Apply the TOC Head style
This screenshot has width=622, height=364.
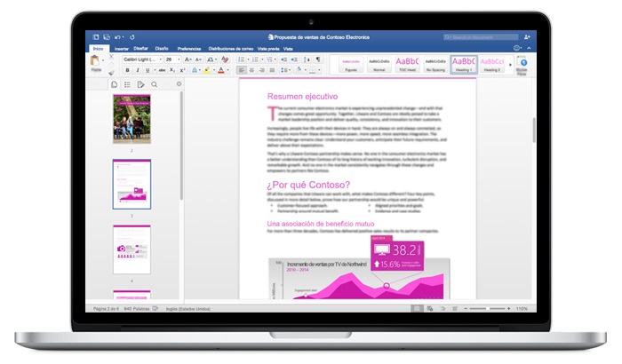coord(407,64)
